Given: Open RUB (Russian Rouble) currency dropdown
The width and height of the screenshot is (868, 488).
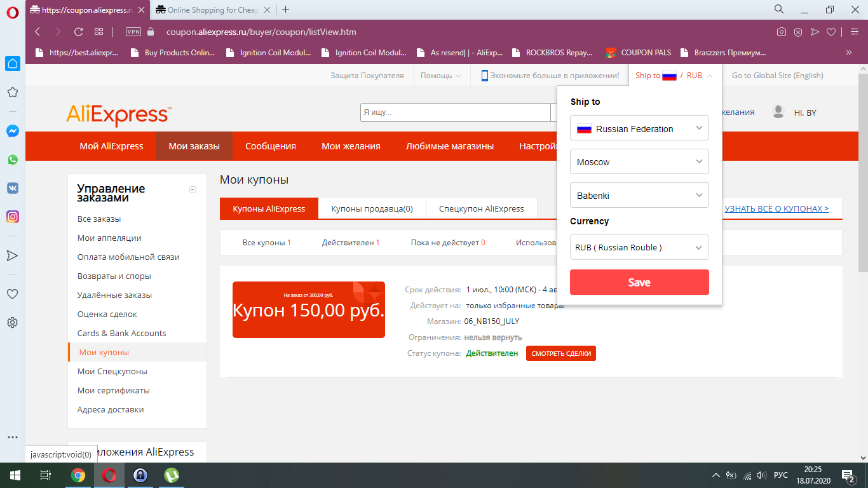Looking at the screenshot, I should tap(639, 247).
